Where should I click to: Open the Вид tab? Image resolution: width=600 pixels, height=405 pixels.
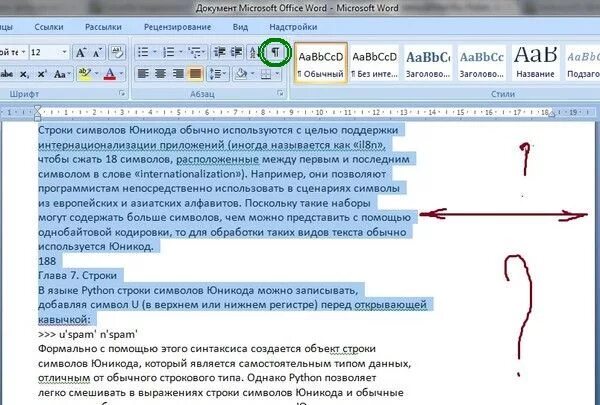240,27
